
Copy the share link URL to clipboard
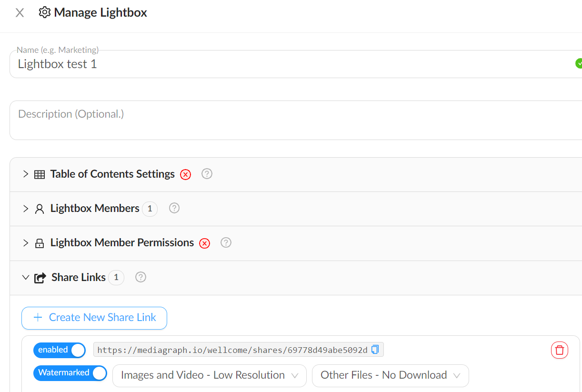(375, 350)
